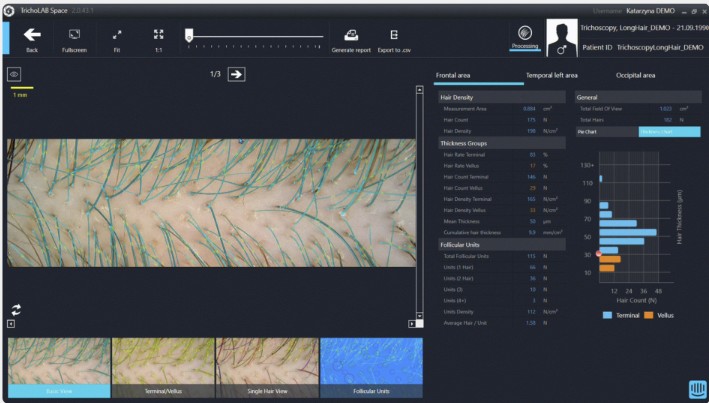Choose the Single Hair View thumbnail
Viewport: 709px width, 403px height.
(267, 367)
